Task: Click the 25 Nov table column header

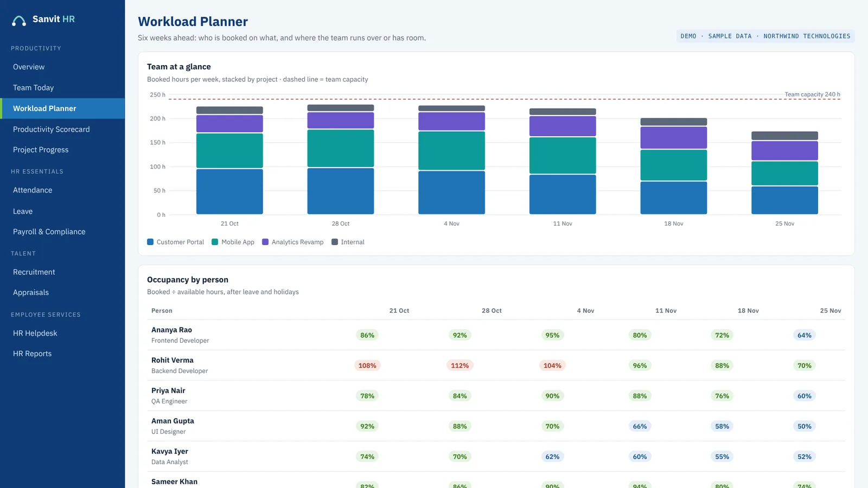Action: click(x=831, y=311)
